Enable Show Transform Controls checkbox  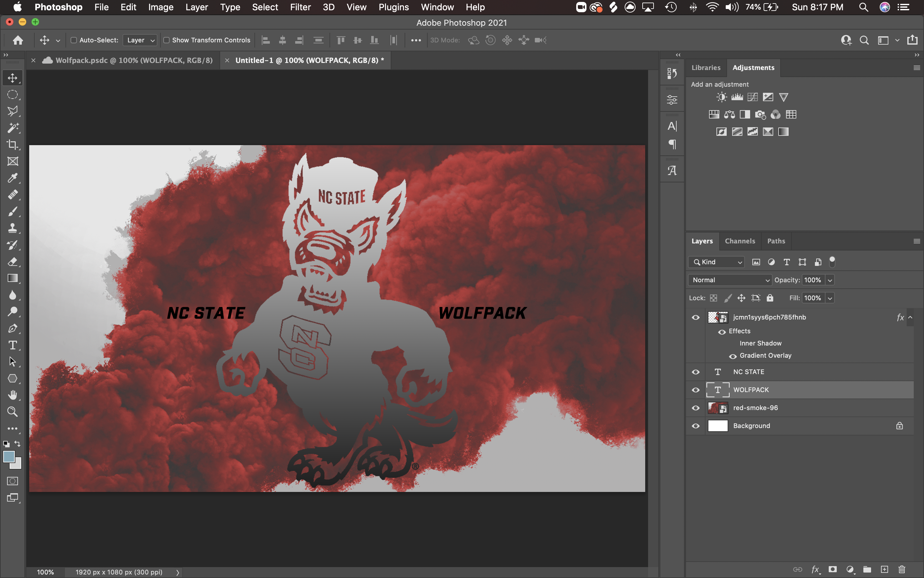click(167, 40)
